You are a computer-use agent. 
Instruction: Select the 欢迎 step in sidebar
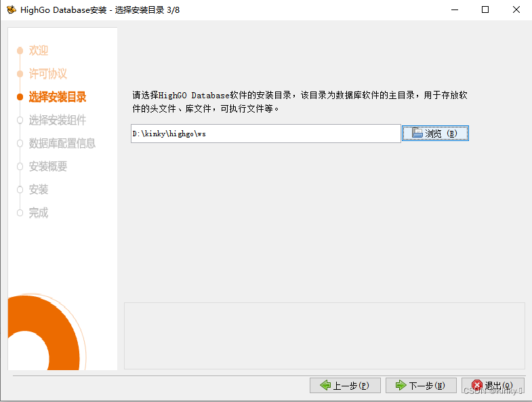(39, 50)
